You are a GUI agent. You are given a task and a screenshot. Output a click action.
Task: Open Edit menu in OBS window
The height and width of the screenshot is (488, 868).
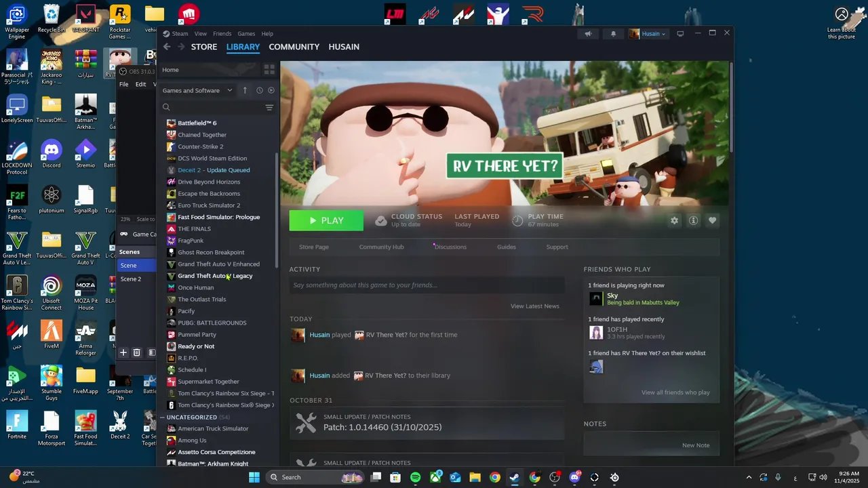[x=140, y=85]
